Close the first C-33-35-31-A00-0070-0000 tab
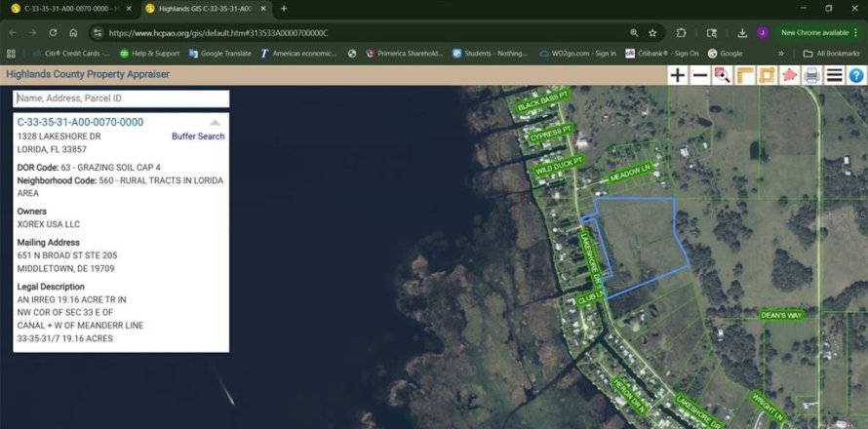Image resolution: width=868 pixels, height=429 pixels. pos(129,9)
